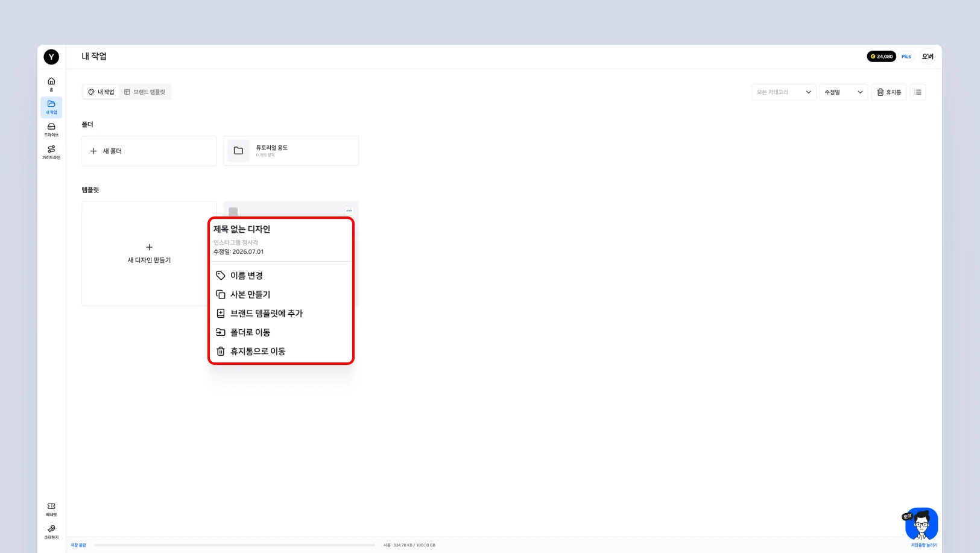Click the 내 작업 page title
Image resolution: width=980 pixels, height=553 pixels.
94,56
